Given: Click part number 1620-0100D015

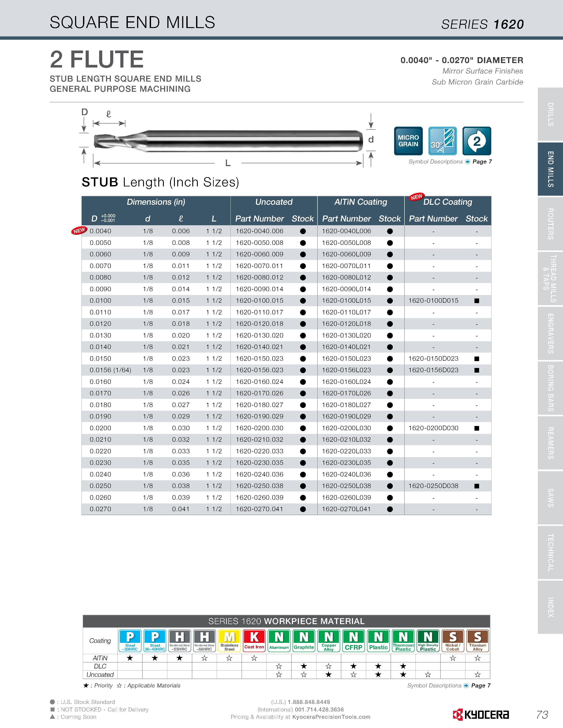Looking at the screenshot, I should tap(433, 301).
